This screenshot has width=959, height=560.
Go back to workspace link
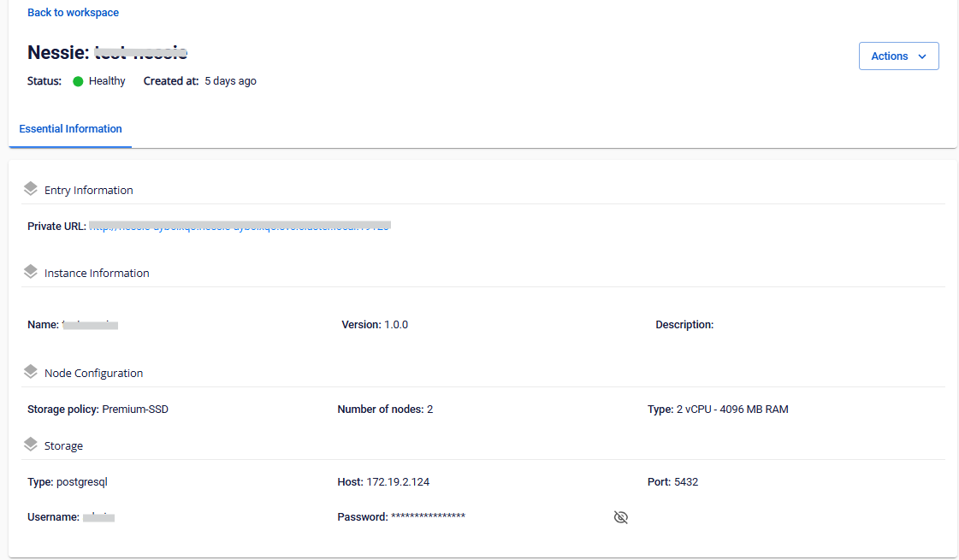click(x=73, y=12)
